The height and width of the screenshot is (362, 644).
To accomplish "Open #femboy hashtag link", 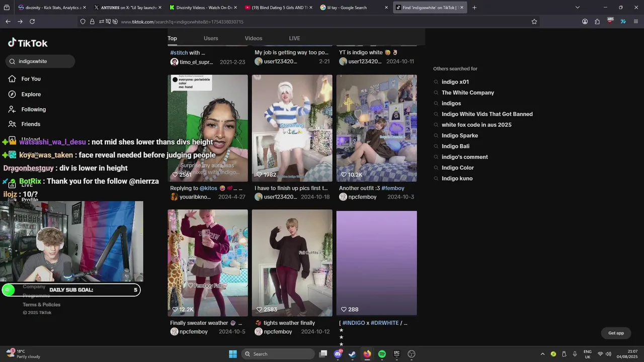I will point(393,188).
